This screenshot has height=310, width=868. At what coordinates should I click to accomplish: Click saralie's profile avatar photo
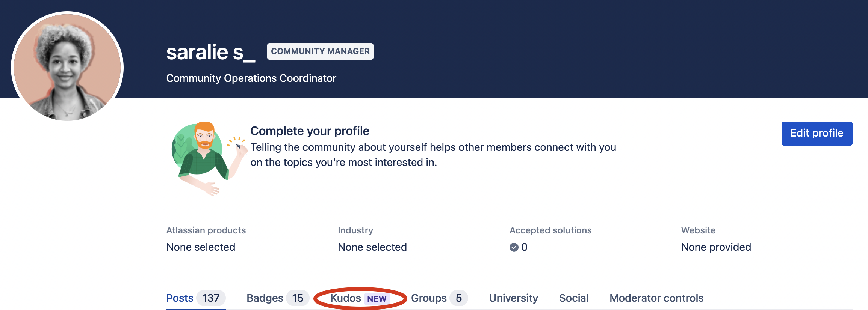[67, 68]
